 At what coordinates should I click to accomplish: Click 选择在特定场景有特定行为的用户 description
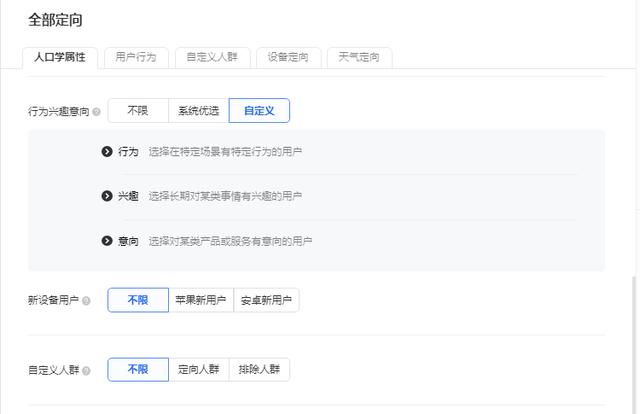point(225,152)
